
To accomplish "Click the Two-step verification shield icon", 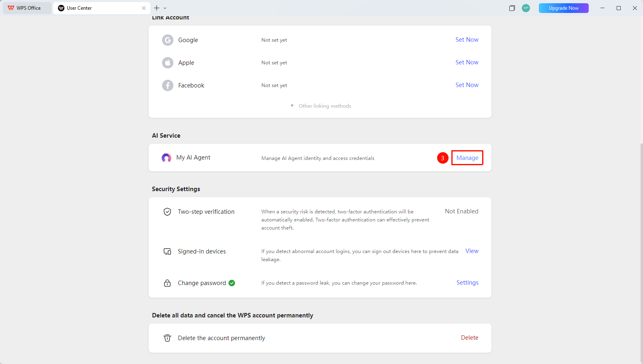I will coord(167,212).
